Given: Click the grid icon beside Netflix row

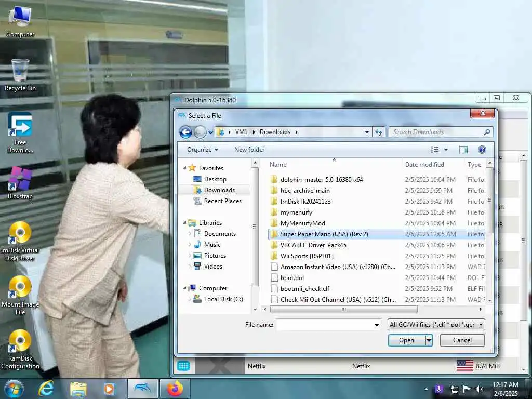Looking at the screenshot, I should click(x=183, y=366).
